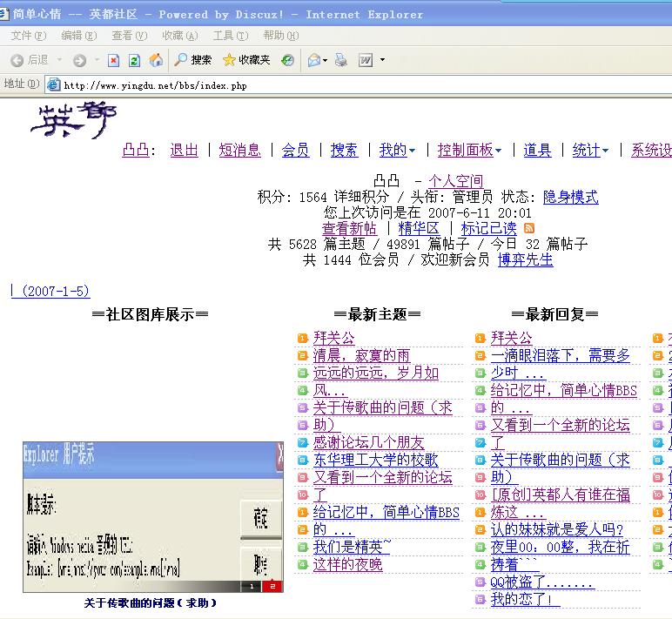Toggle 隐身模式 status link
672x619 pixels.
click(570, 197)
